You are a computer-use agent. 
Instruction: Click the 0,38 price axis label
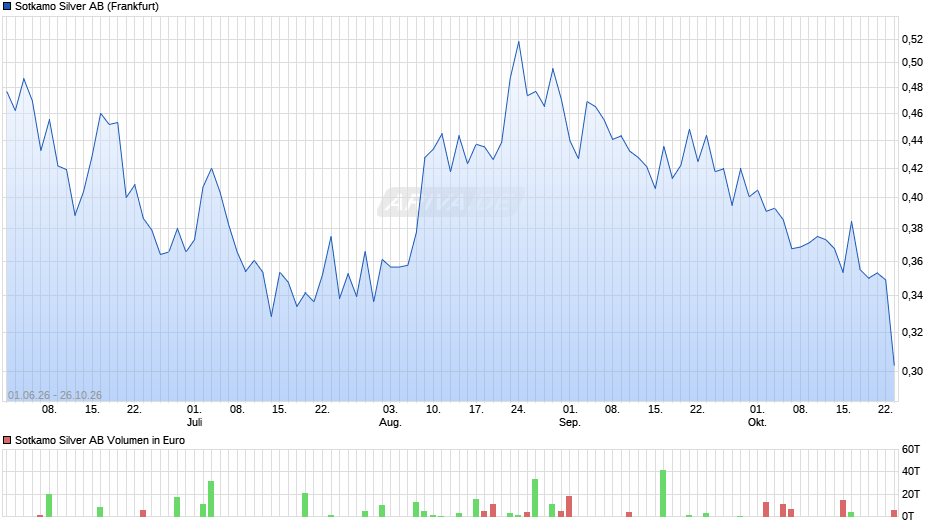912,229
